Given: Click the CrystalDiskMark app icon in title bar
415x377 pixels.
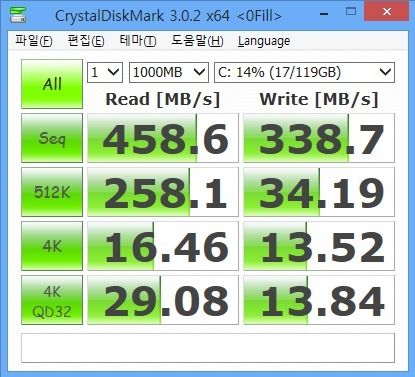Looking at the screenshot, I should pyautogui.click(x=18, y=15).
